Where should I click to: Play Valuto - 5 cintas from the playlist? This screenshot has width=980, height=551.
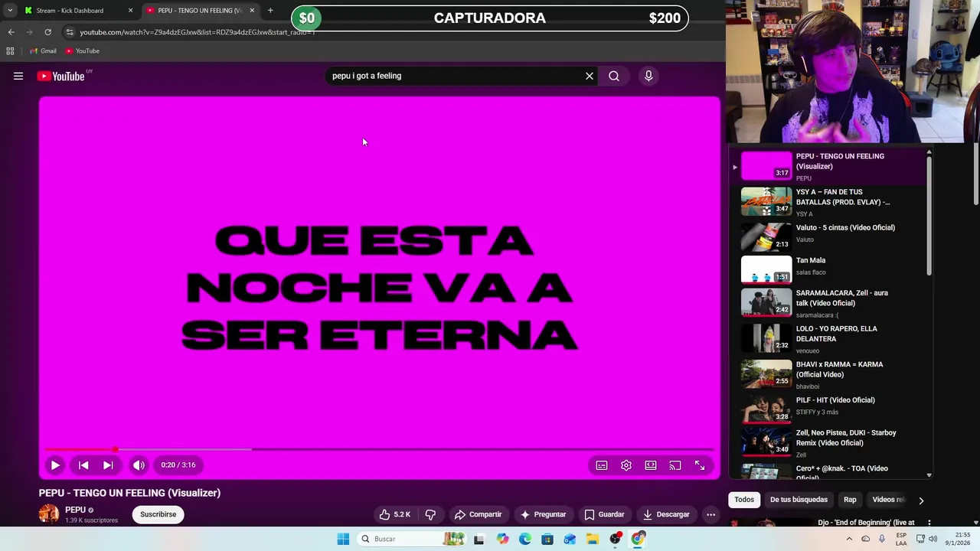click(827, 237)
